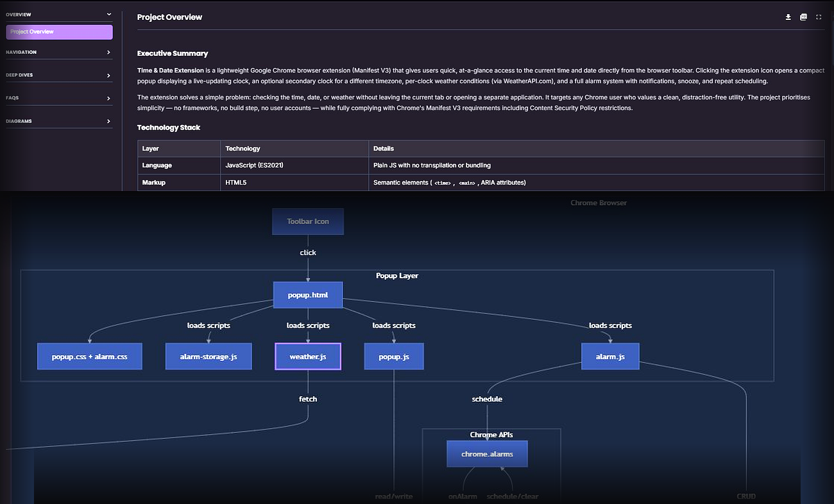Expand the Deep Dives sidebar section
This screenshot has height=504, width=834.
point(59,75)
